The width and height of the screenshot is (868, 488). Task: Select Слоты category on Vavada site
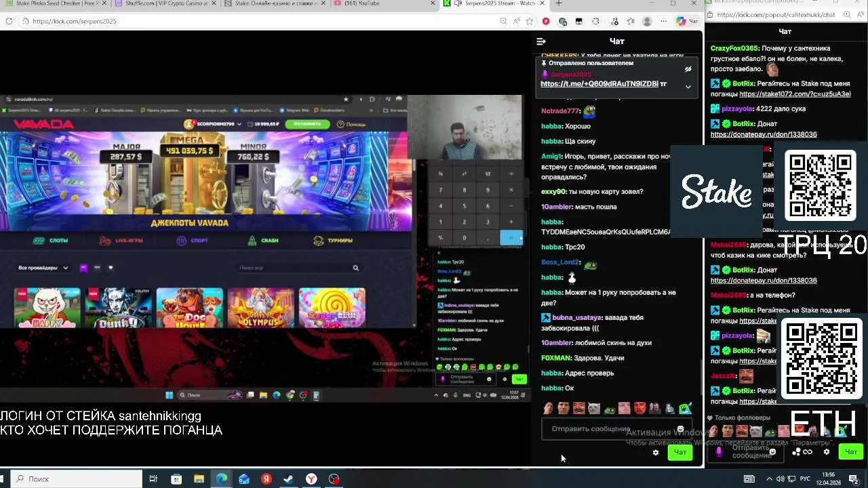[x=51, y=241]
